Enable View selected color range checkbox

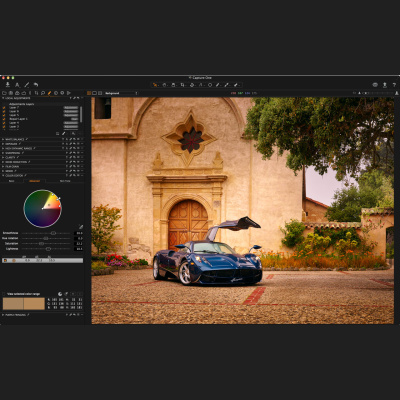[x=4, y=294]
